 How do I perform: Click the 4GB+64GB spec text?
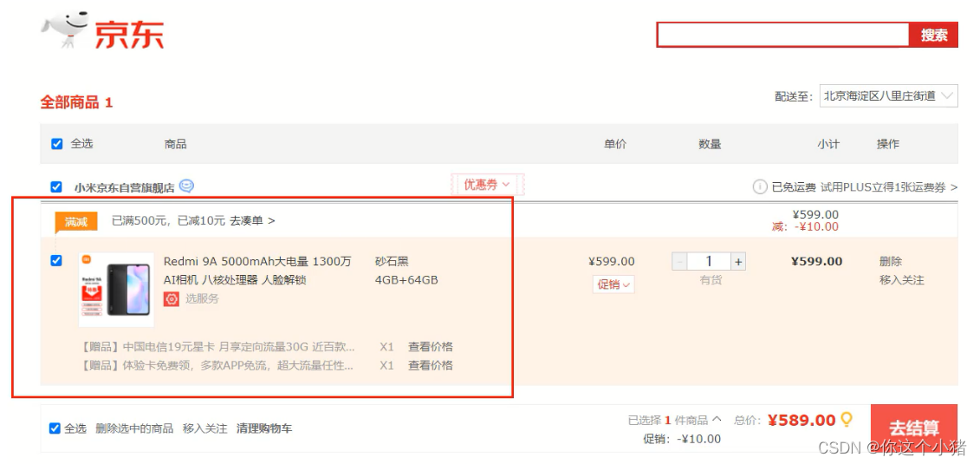[406, 280]
